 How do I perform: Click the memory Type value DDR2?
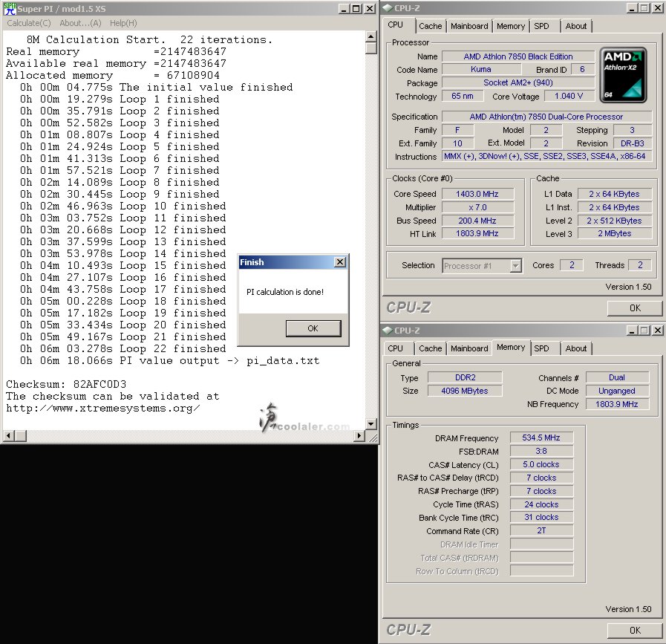click(x=465, y=377)
